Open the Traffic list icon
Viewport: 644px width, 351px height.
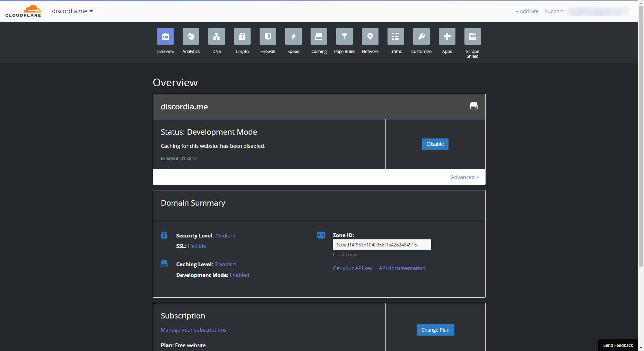[396, 36]
